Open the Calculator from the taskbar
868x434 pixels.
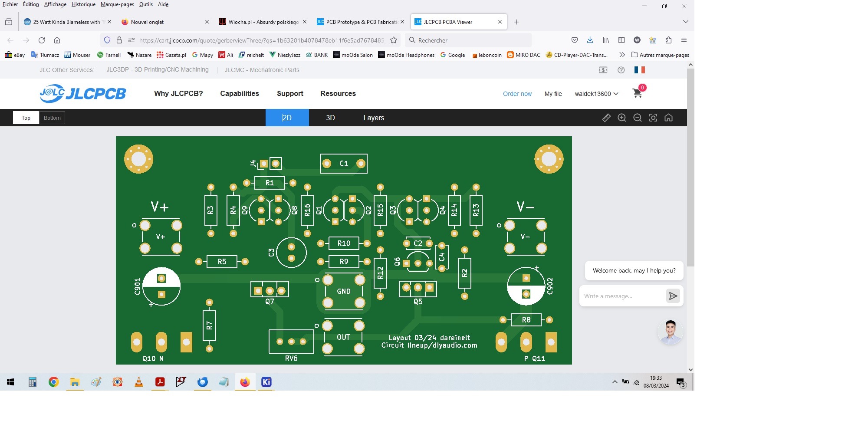pyautogui.click(x=32, y=382)
